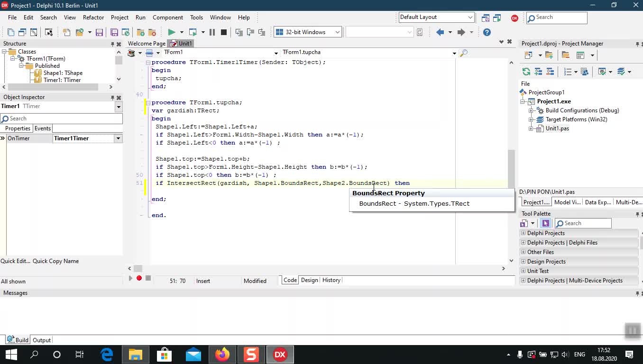
Task: Expand Target Platforms (Win32) node
Action: [532, 119]
